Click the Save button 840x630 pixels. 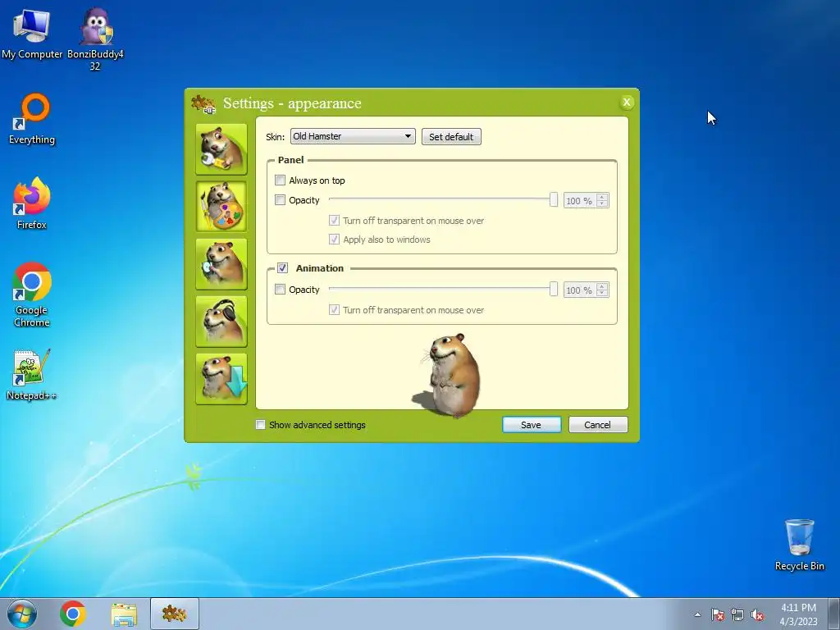click(532, 425)
